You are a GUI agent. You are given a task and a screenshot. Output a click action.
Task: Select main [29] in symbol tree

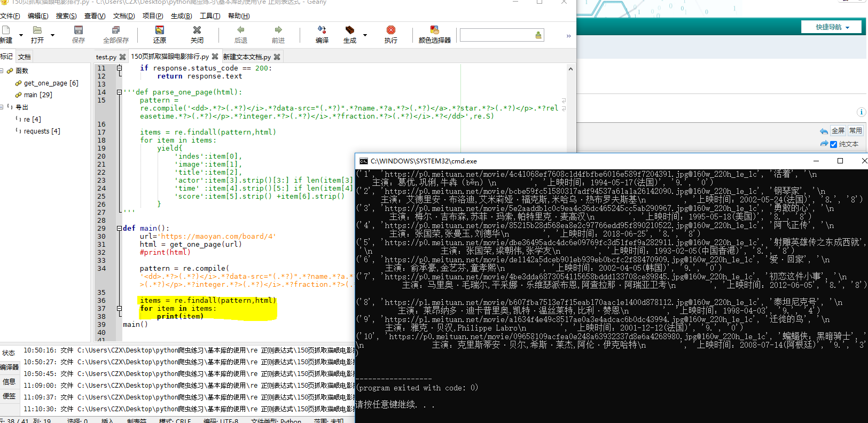click(x=38, y=95)
